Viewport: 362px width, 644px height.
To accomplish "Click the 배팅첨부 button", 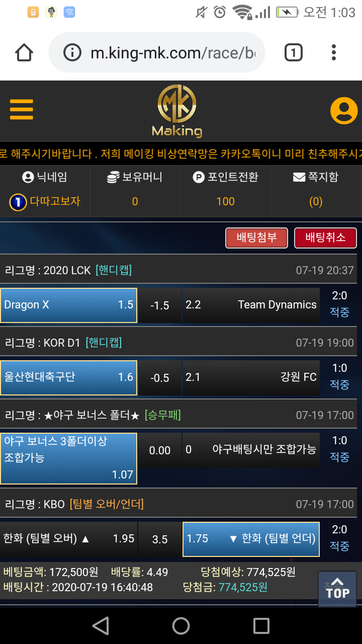I will click(x=256, y=238).
